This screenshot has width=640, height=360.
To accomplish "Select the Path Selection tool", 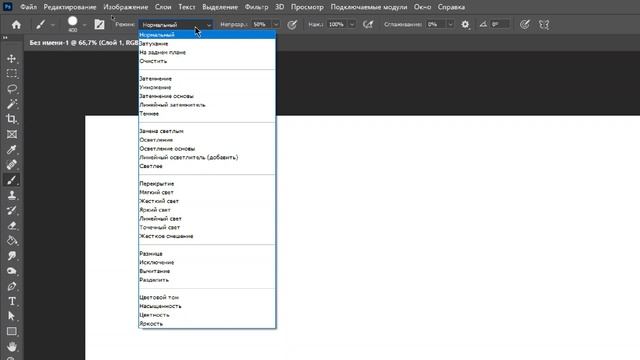I will click(11, 316).
